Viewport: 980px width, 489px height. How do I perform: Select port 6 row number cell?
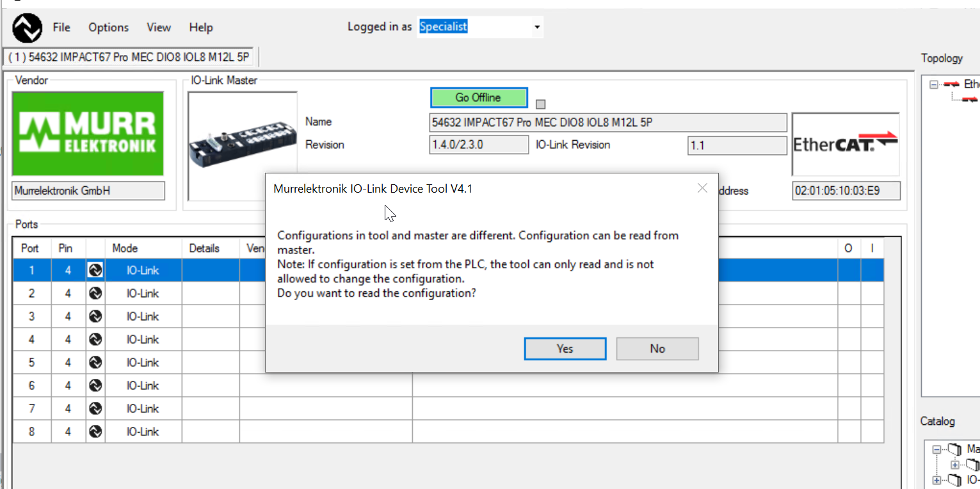coord(31,385)
